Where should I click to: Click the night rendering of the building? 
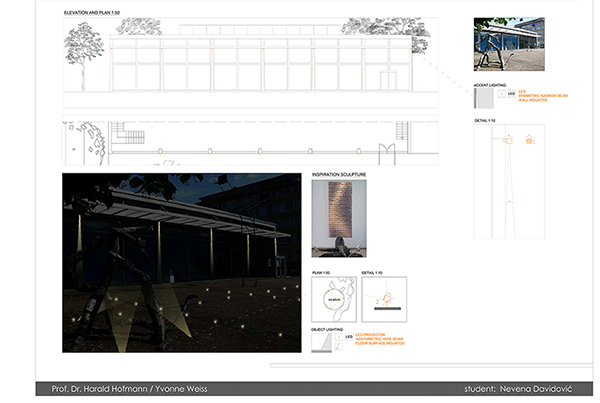click(x=181, y=262)
